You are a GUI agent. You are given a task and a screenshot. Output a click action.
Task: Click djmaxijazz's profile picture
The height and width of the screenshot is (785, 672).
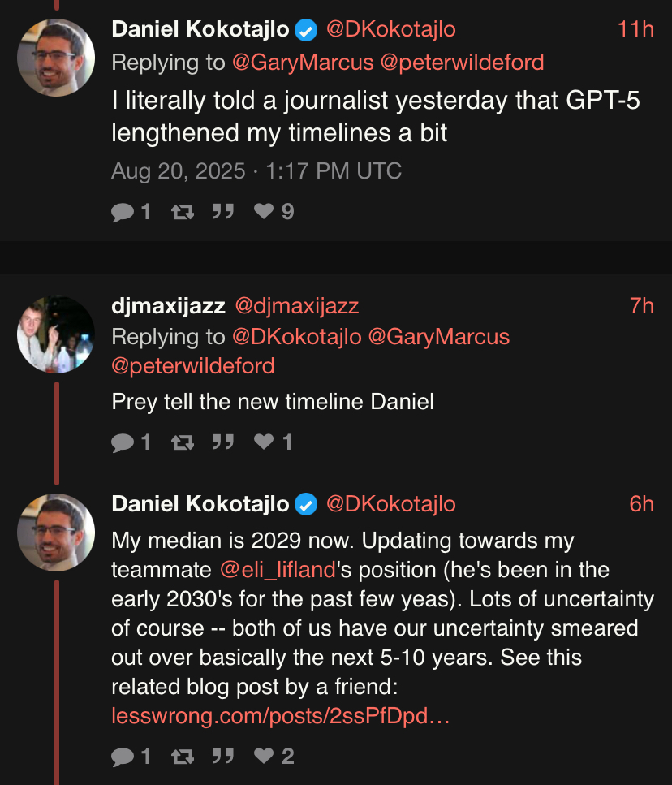[56, 334]
